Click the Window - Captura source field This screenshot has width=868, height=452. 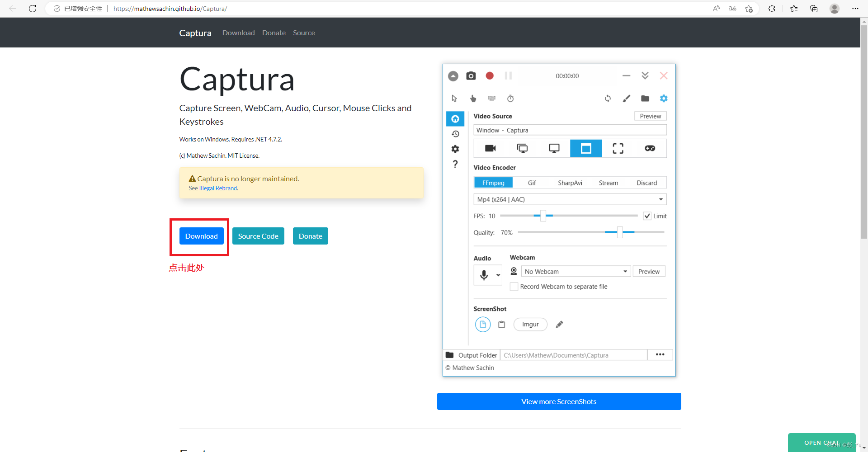pyautogui.click(x=570, y=130)
